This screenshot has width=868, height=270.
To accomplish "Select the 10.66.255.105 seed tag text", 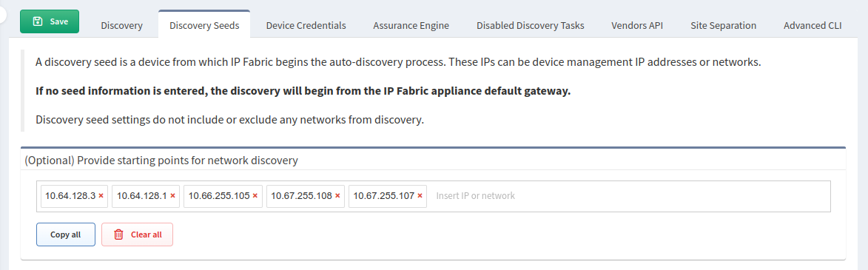I will coord(219,196).
